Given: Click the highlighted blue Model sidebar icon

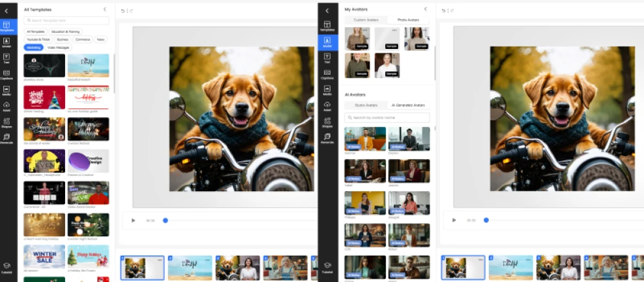Looking at the screenshot, I should click(x=327, y=42).
